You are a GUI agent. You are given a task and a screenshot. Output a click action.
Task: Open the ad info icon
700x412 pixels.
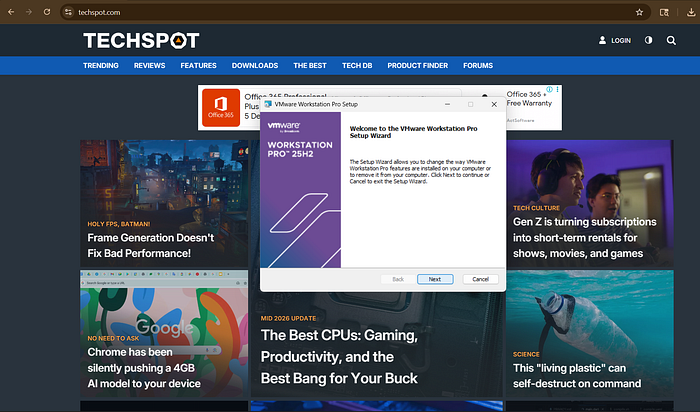(x=550, y=89)
